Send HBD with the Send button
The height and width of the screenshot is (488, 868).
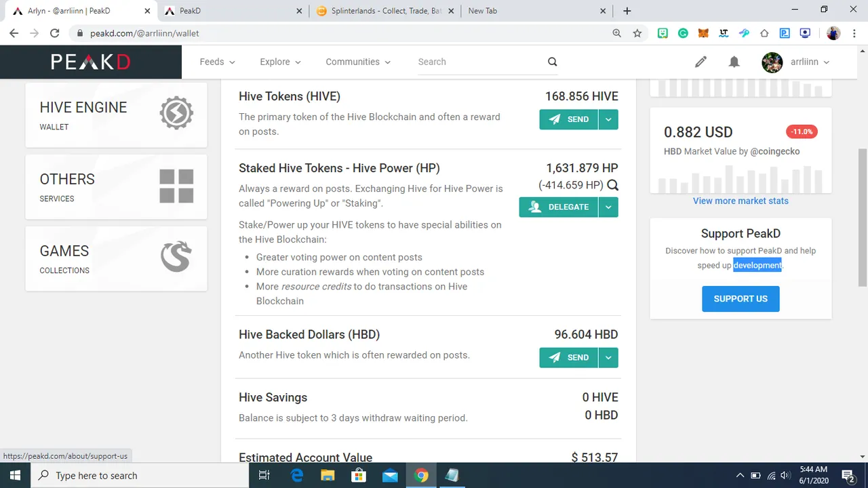coord(569,357)
